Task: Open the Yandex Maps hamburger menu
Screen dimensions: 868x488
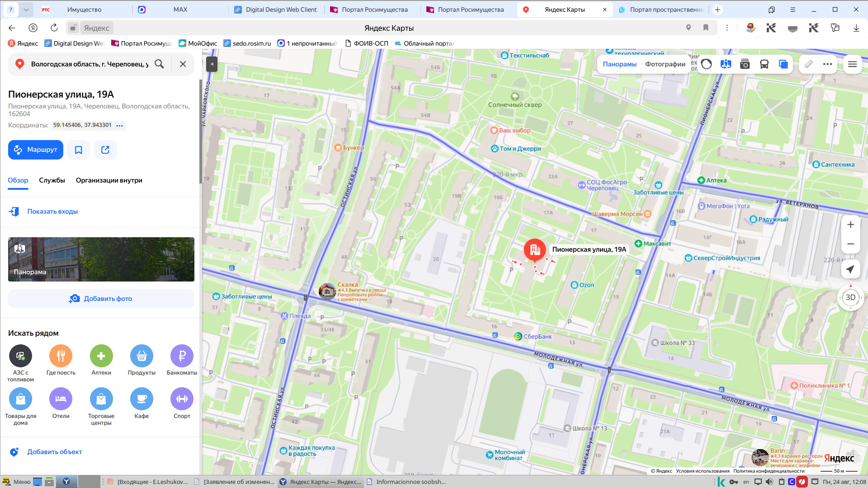Action: click(853, 64)
